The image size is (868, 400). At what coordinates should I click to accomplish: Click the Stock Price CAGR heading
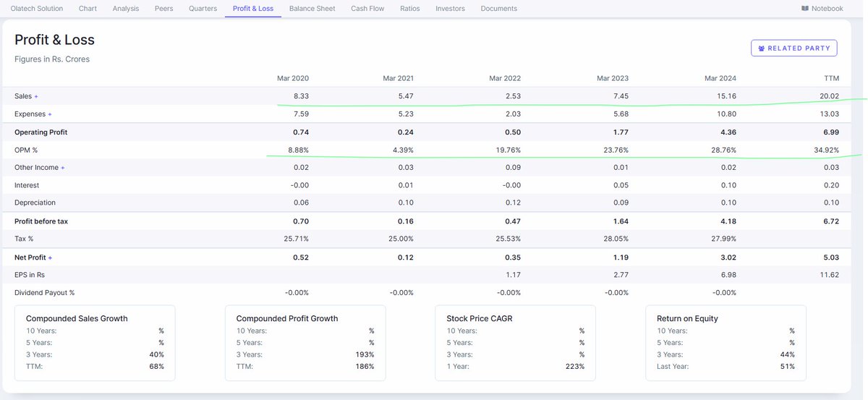coord(480,318)
